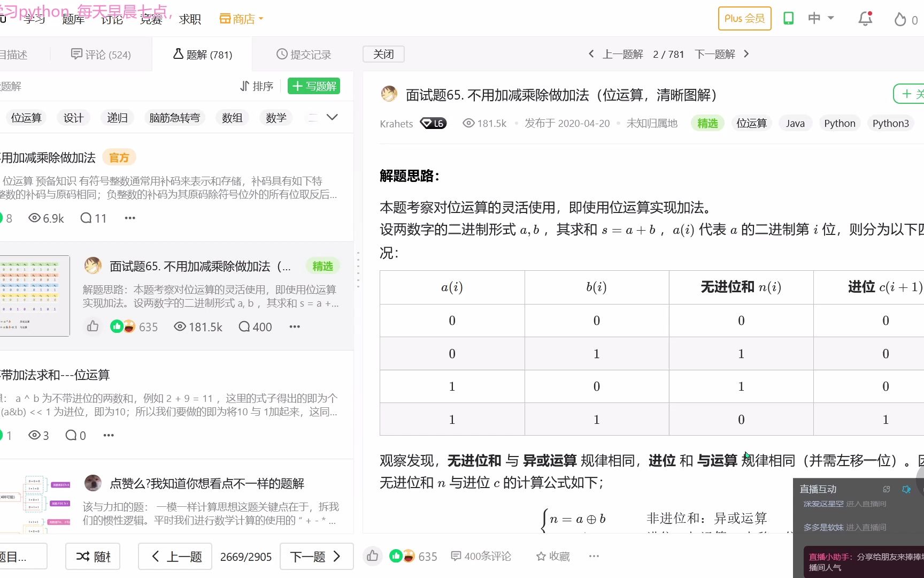924x578 pixels.
Task: Click the more options ellipsis under the official solution
Action: click(x=129, y=218)
